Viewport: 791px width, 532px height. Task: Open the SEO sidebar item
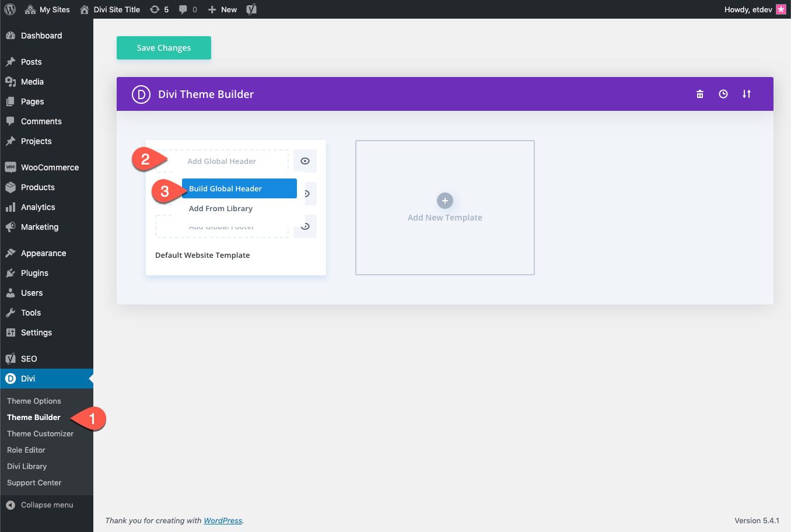click(29, 358)
